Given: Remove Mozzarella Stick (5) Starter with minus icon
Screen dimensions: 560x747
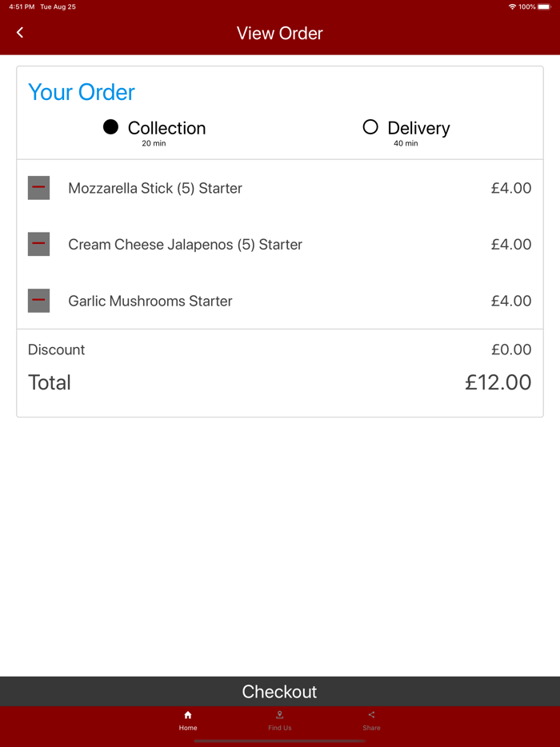Looking at the screenshot, I should coord(38,188).
